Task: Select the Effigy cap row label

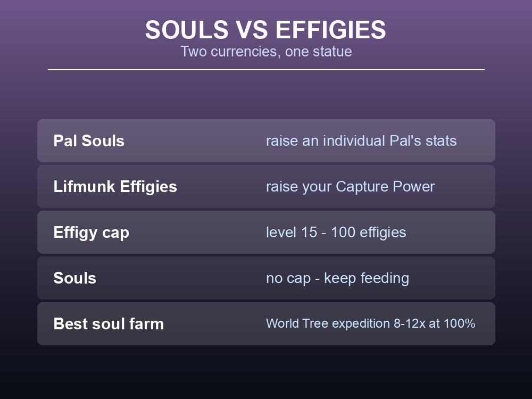Action: (92, 232)
